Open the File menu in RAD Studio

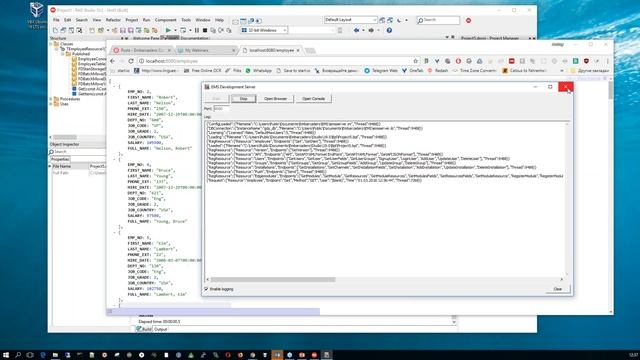coord(56,20)
